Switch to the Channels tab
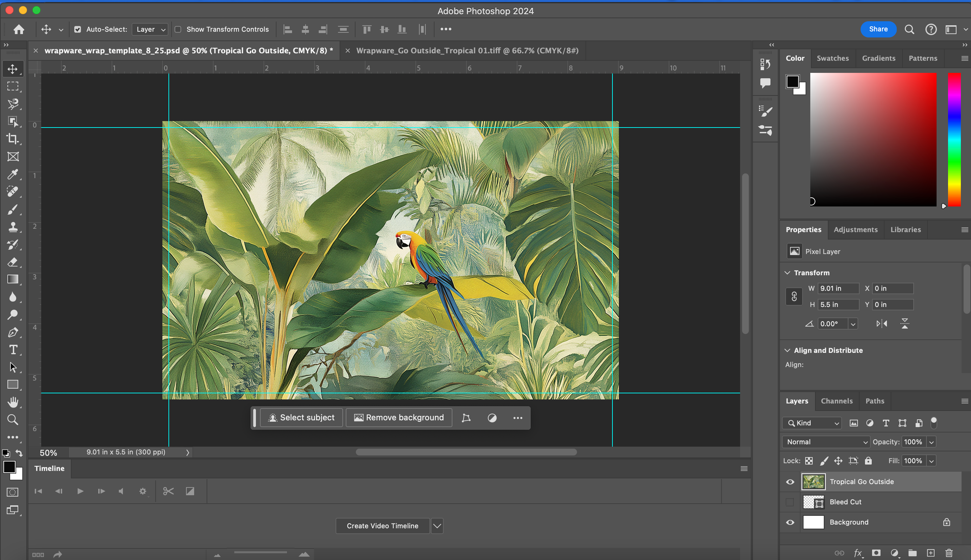Viewport: 971px width, 560px height. (836, 401)
